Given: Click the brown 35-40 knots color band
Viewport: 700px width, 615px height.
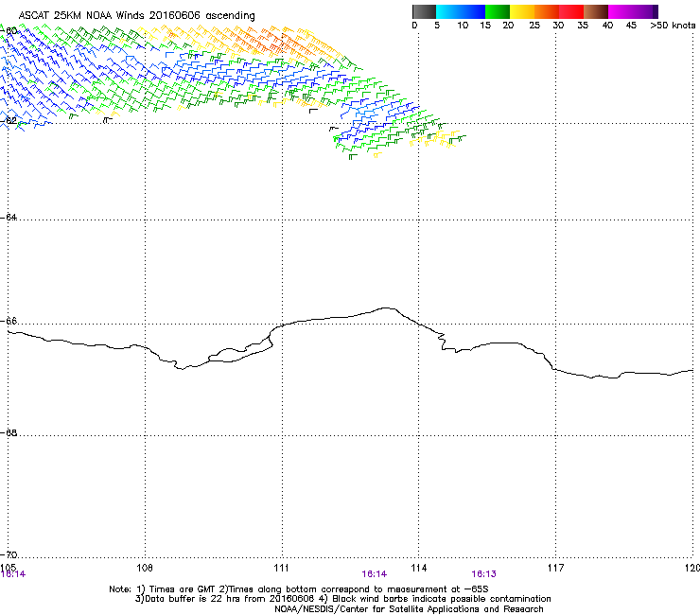Looking at the screenshot, I should click(x=596, y=11).
